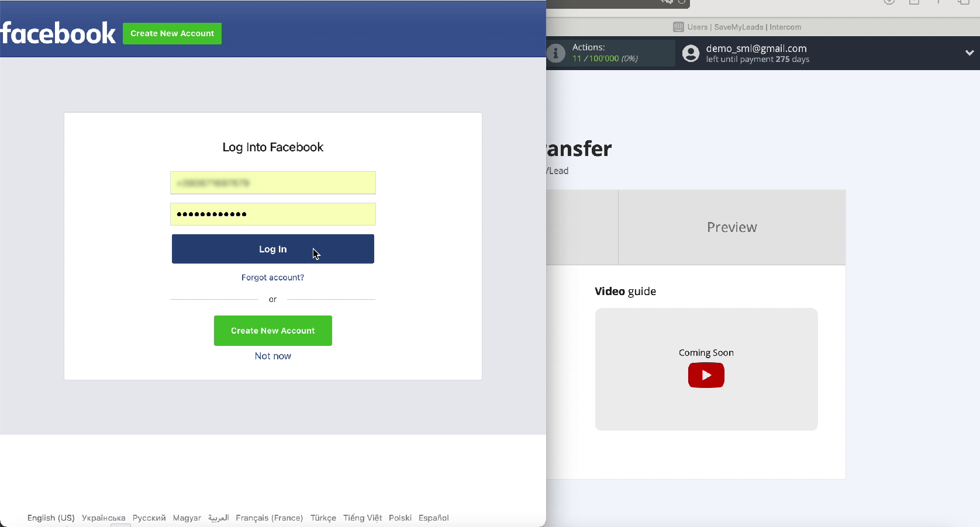
Task: Click the demo_sml@gmail.com account email
Action: 756,48
